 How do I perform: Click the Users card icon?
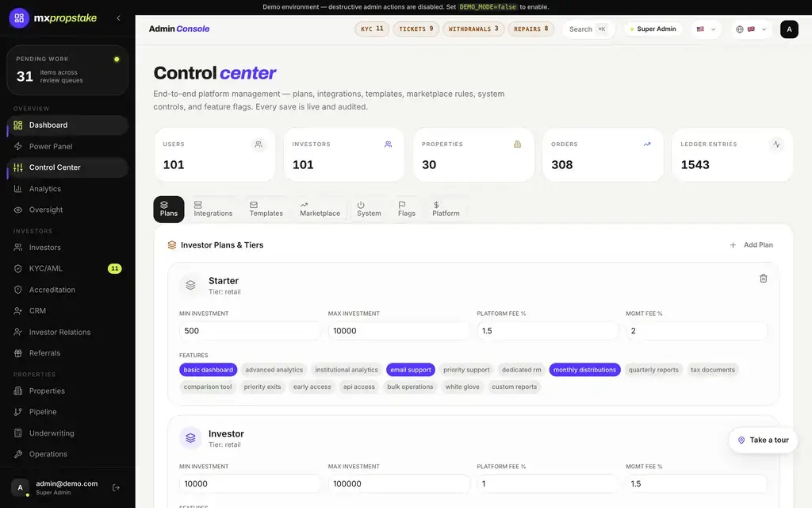[259, 144]
